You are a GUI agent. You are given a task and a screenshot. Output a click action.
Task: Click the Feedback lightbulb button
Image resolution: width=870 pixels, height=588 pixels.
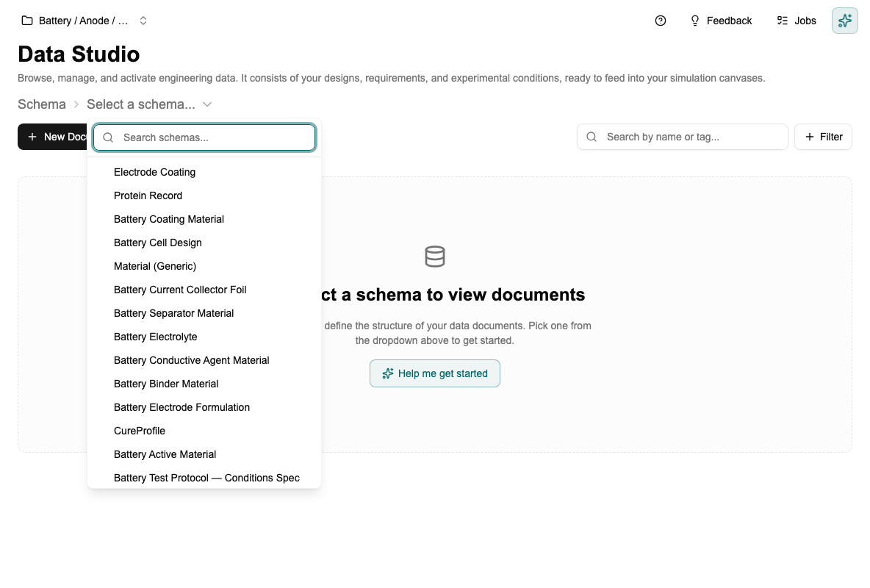(721, 21)
